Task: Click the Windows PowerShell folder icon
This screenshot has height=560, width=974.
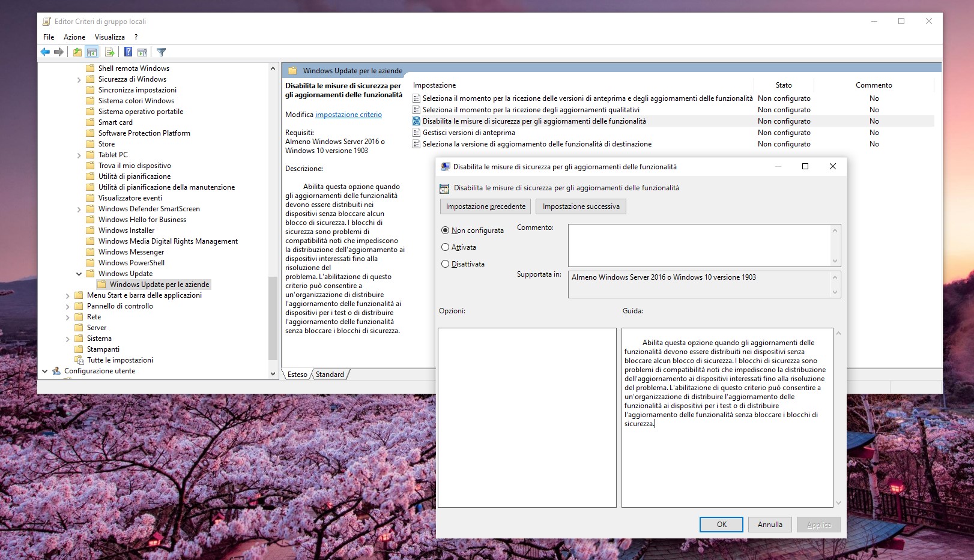Action: (91, 263)
